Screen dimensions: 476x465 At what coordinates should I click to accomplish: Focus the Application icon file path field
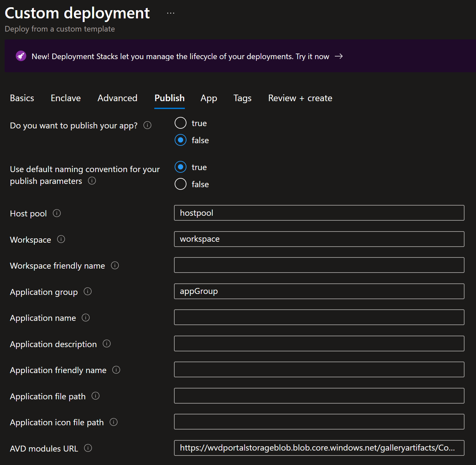coord(319,422)
